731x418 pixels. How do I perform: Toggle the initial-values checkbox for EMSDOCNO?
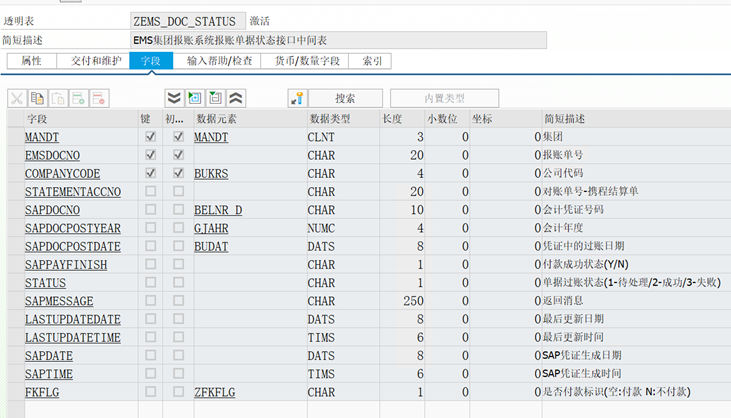click(178, 155)
